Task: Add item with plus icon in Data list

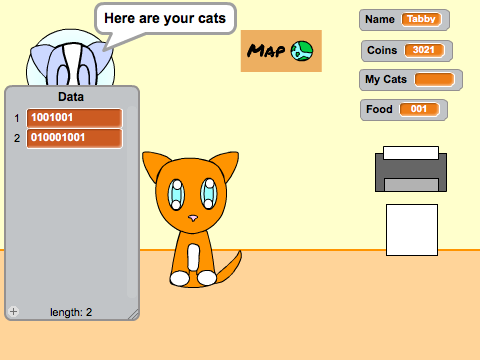Action: pyautogui.click(x=14, y=311)
